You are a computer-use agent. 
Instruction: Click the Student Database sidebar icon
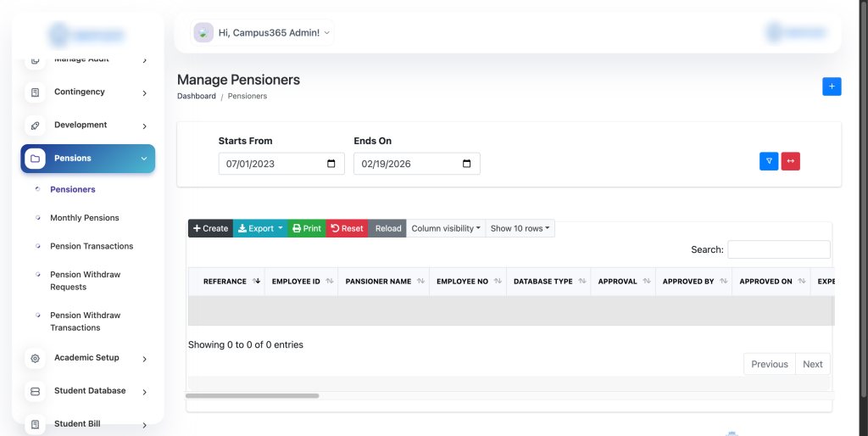35,391
